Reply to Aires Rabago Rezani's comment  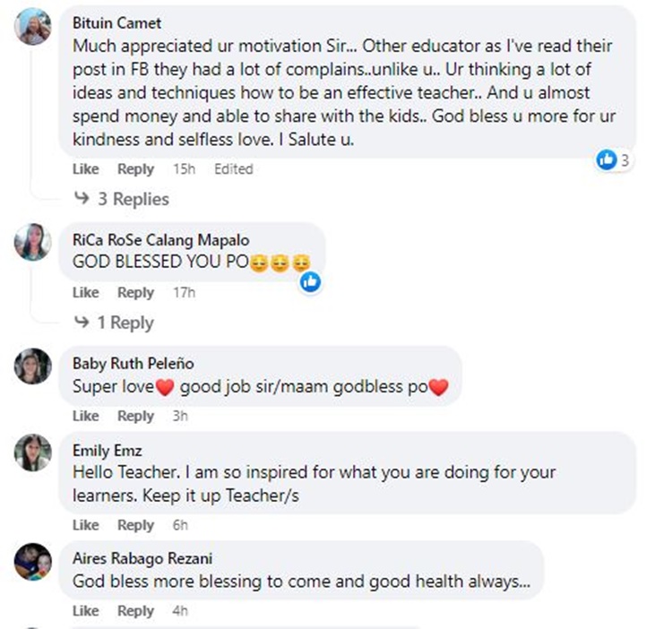pyautogui.click(x=136, y=611)
